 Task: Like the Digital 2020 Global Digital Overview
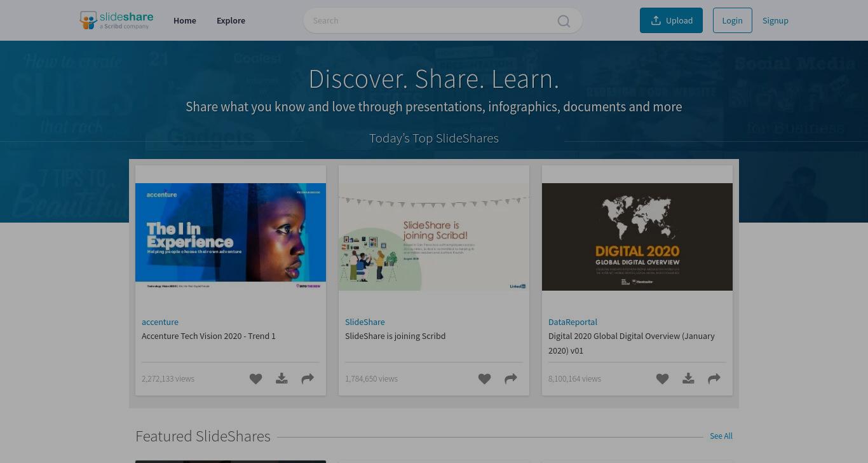coord(662,379)
